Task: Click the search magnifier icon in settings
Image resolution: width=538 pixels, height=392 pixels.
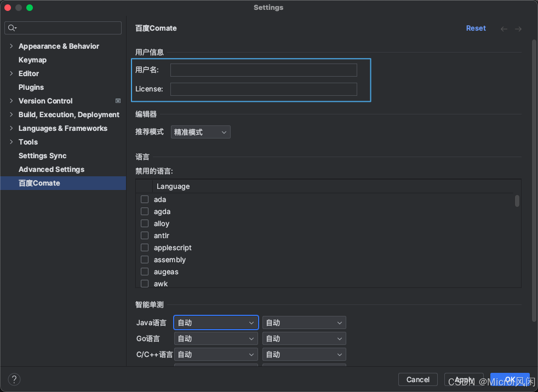Action: (12, 28)
